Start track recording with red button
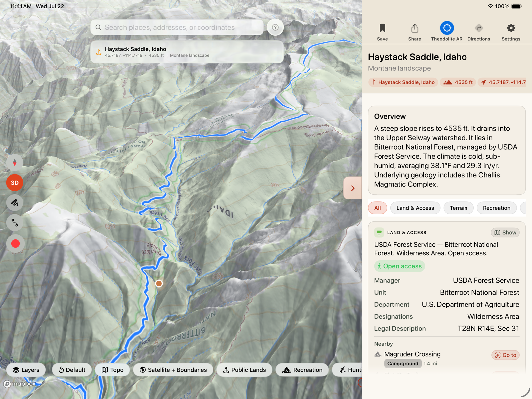Viewport: 532px width, 399px height. pyautogui.click(x=15, y=244)
